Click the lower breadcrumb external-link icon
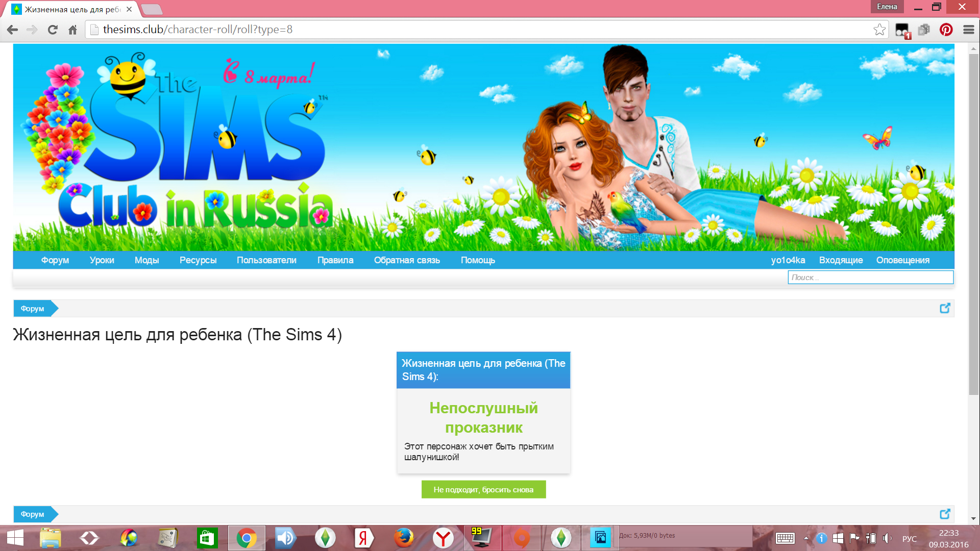980x551 pixels. [x=945, y=514]
